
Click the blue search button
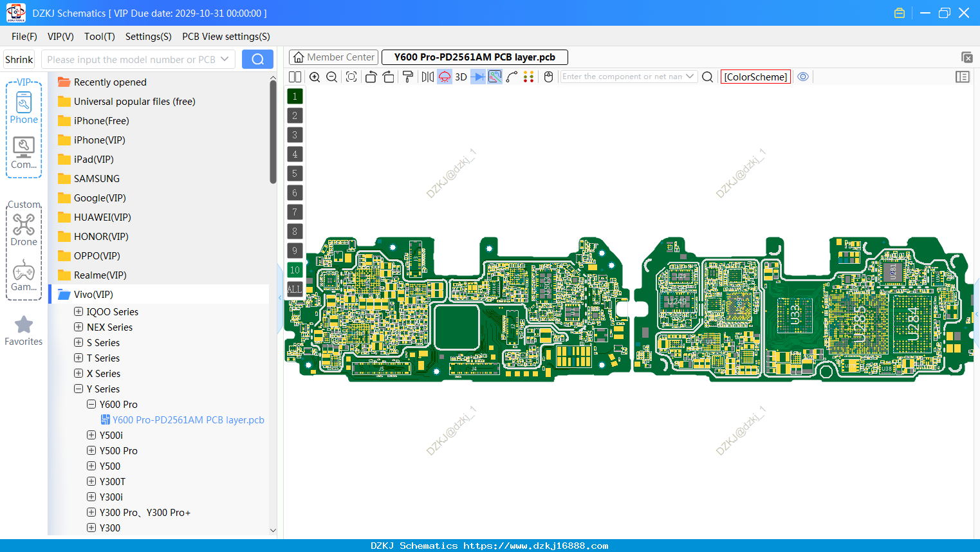(x=257, y=59)
